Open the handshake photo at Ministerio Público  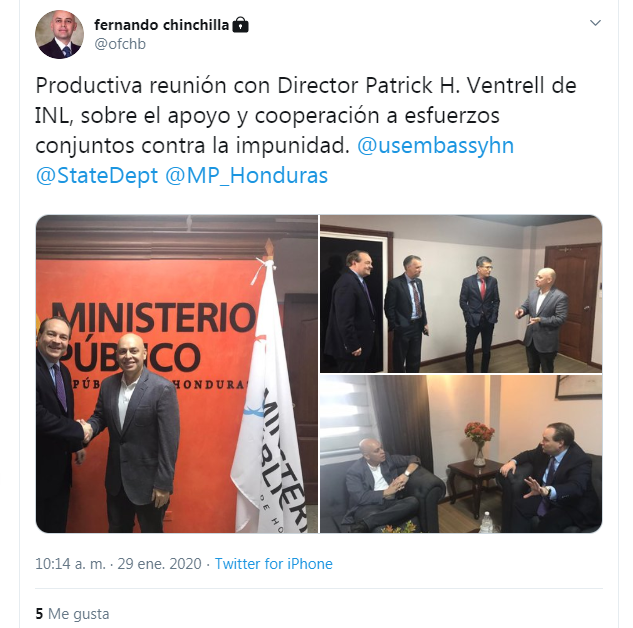[177, 374]
